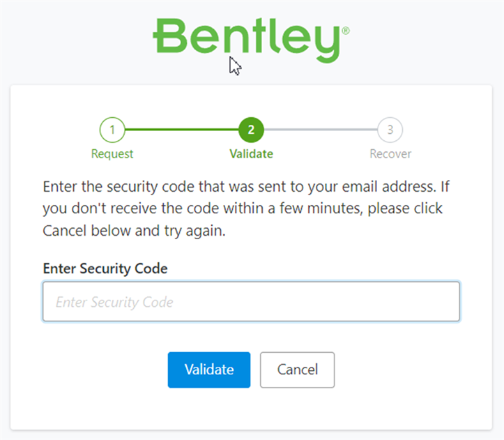Focus the Enter Security Code input field
The height and width of the screenshot is (440, 504).
(251, 302)
